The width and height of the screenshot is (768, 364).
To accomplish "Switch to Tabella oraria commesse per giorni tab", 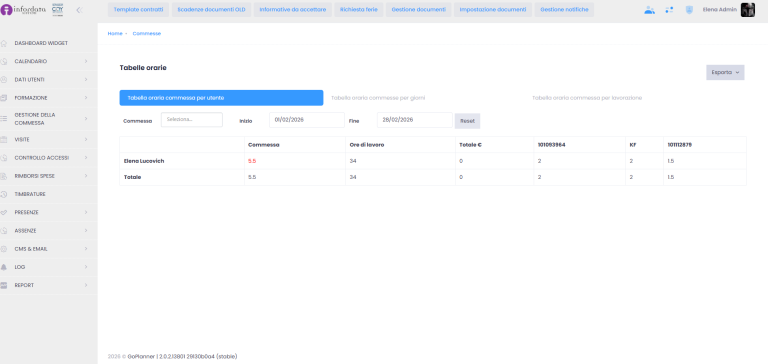I will [x=378, y=98].
